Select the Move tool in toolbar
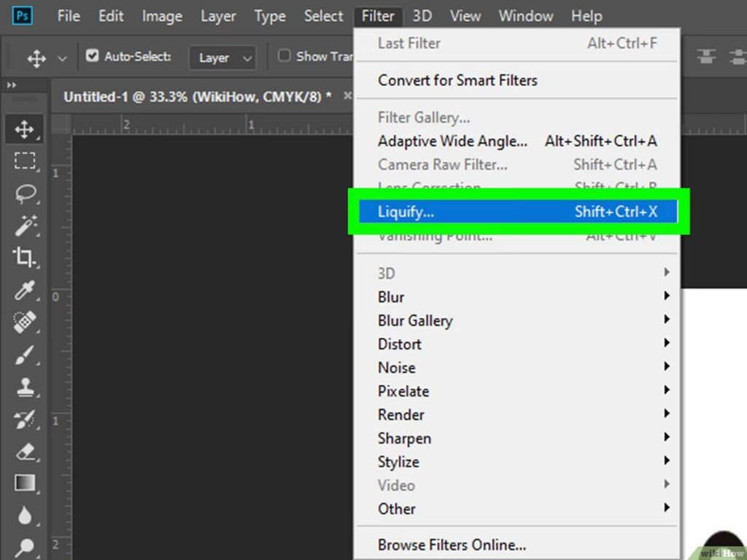747x560 pixels. pyautogui.click(x=25, y=130)
